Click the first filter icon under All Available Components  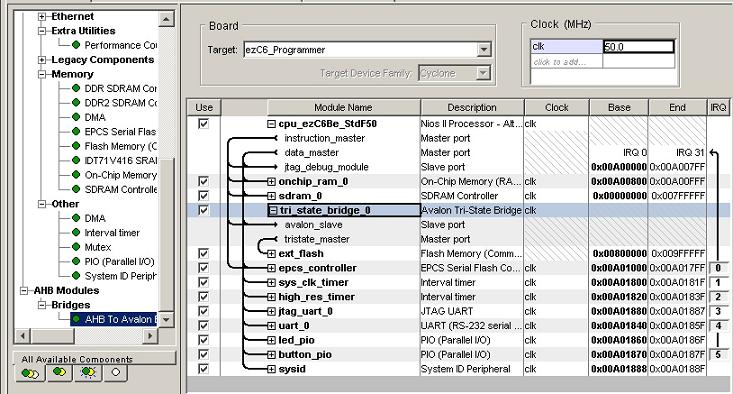(30, 373)
